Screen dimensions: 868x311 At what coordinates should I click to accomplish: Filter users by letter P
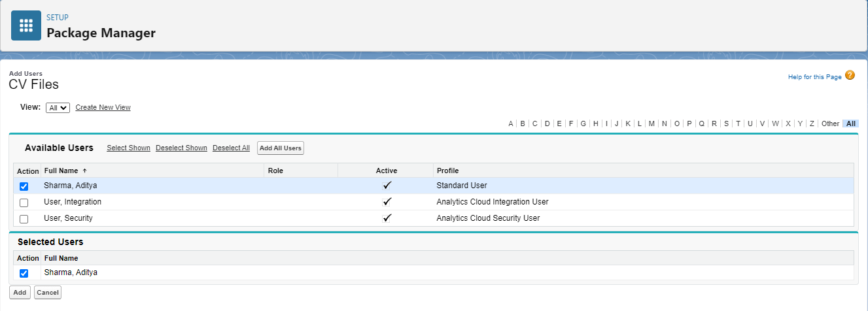[689, 123]
